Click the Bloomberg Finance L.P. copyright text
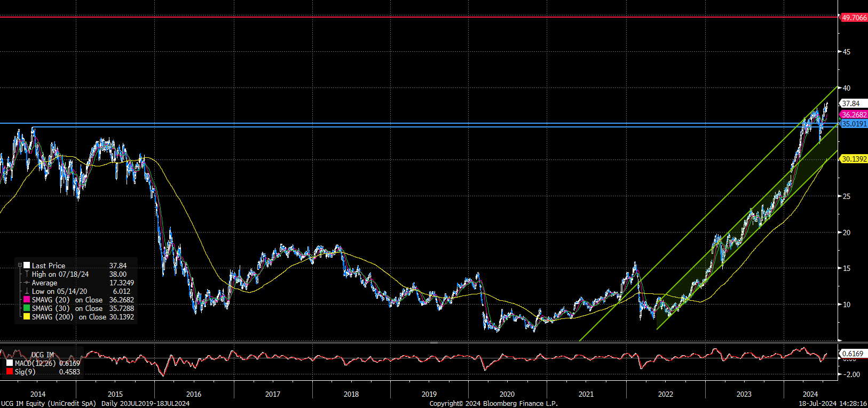This screenshot has width=868, height=408. pyautogui.click(x=494, y=404)
